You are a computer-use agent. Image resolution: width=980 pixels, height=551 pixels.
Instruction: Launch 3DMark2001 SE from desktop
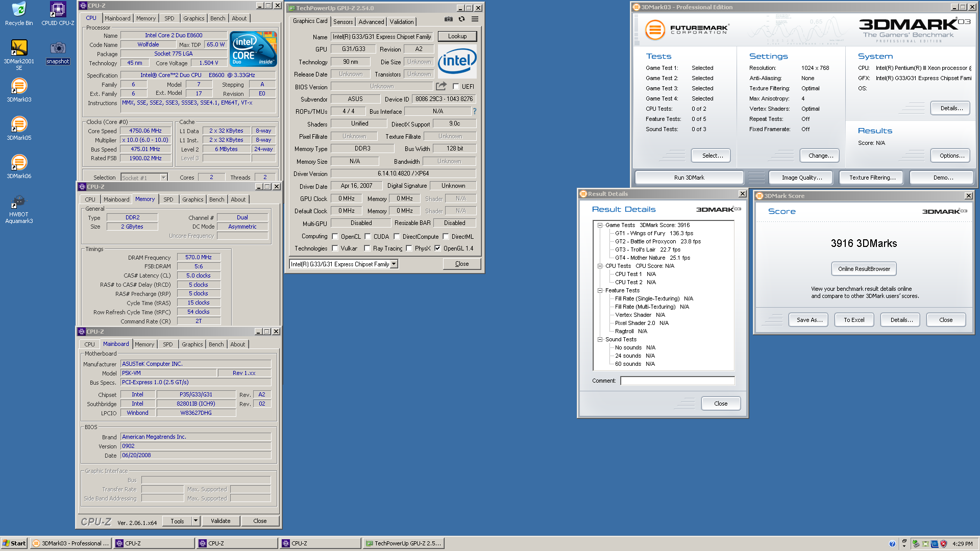pos(19,55)
